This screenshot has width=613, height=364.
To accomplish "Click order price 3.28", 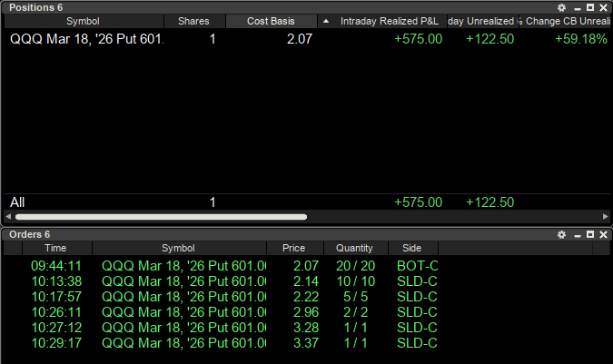I will pos(306,328).
